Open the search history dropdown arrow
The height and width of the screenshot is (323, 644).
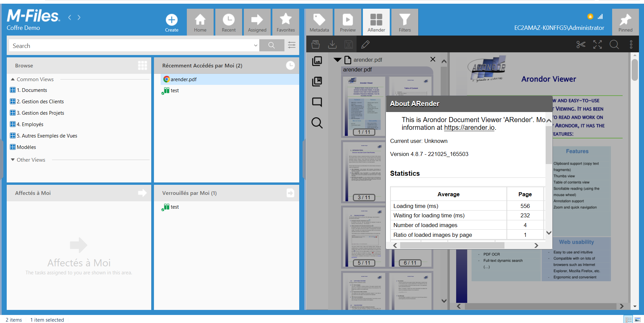coord(256,46)
